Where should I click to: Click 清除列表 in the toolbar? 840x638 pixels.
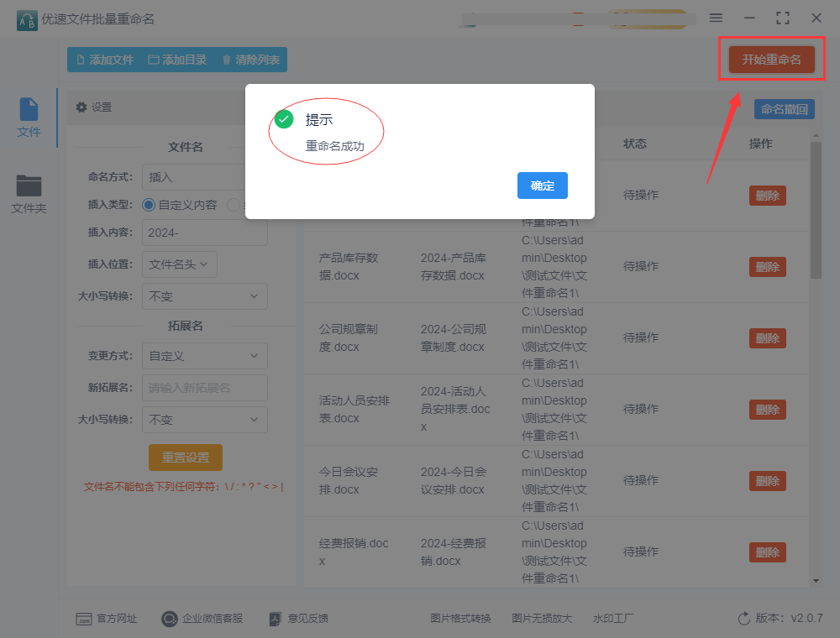click(252, 60)
